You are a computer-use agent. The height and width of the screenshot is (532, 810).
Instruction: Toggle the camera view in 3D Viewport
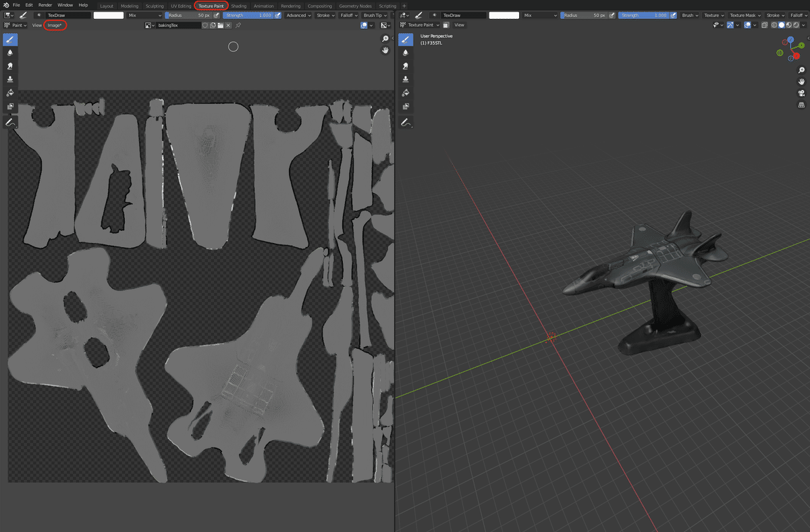pyautogui.click(x=801, y=93)
